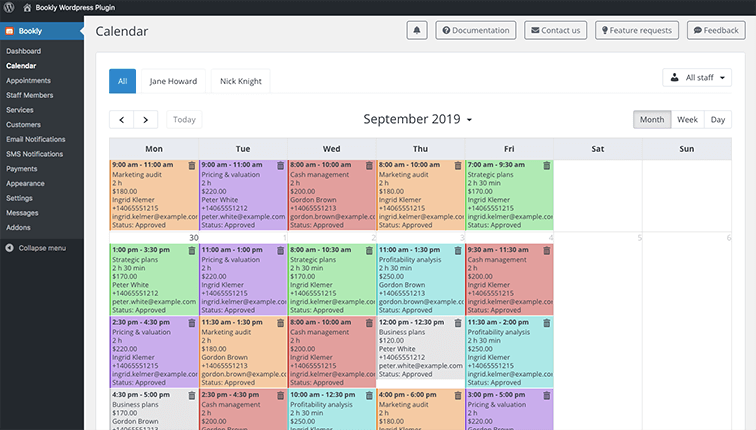This screenshot has width=756, height=430.
Task: Click the empty Sunday 6 calendar cell
Action: 687,195
